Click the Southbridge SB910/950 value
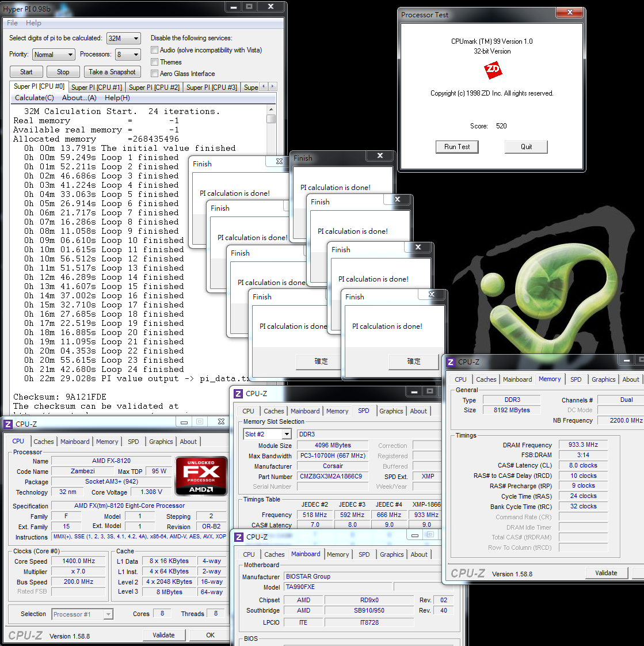The height and width of the screenshot is (646, 644). click(369, 610)
